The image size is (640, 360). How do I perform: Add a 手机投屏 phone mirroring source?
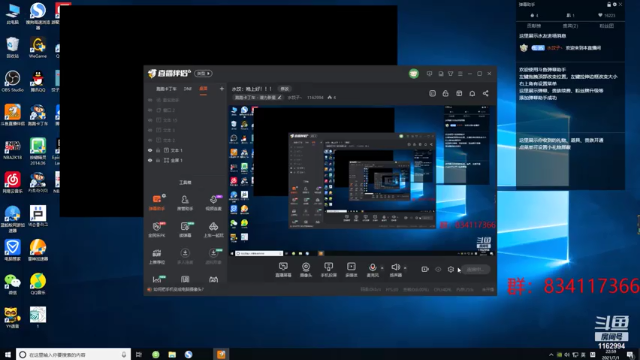point(329,270)
